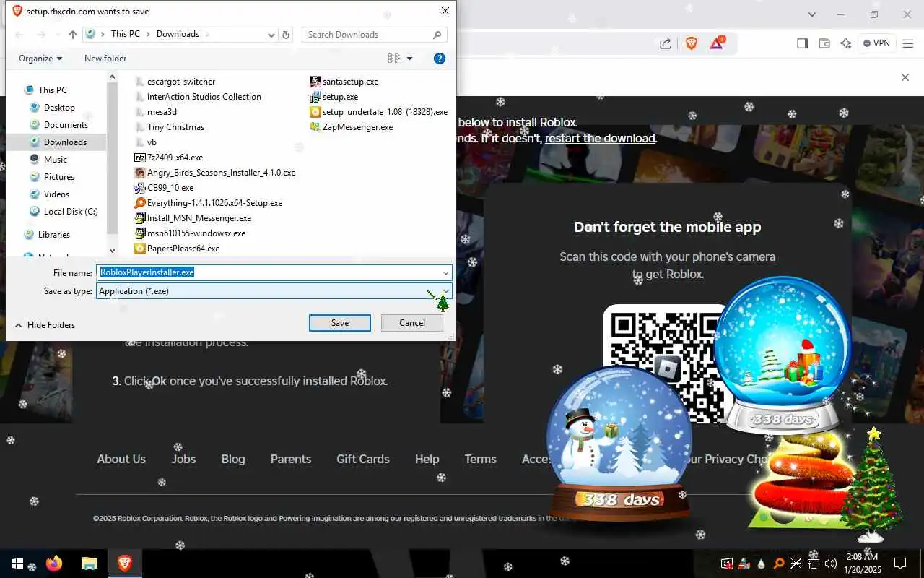Screen dimensions: 924x578
Task: Launch Firefox from the taskbar
Action: click(x=54, y=564)
